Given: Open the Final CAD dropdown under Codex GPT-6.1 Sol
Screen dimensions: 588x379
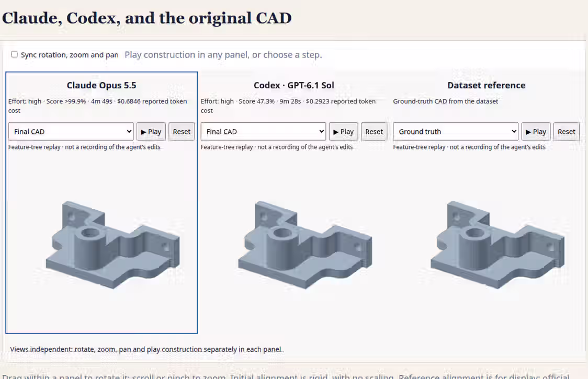Looking at the screenshot, I should point(263,132).
